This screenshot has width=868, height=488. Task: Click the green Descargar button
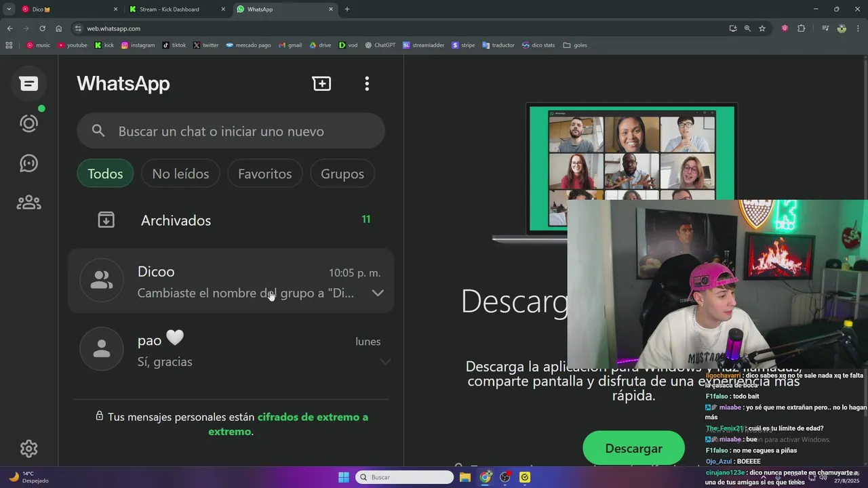[x=633, y=448]
